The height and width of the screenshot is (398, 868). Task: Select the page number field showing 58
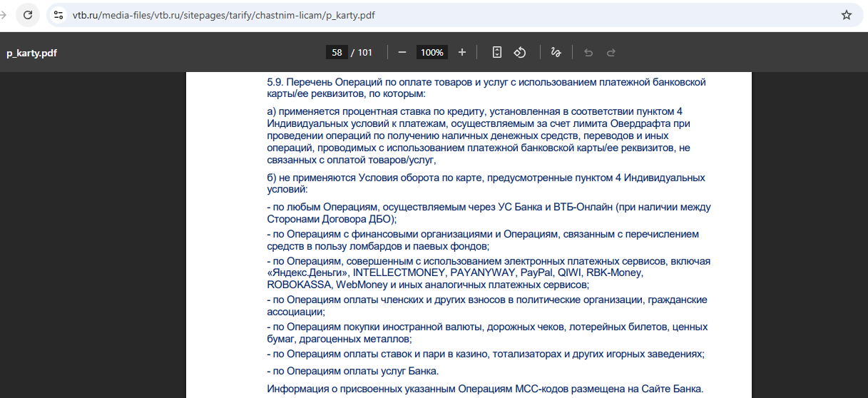337,52
